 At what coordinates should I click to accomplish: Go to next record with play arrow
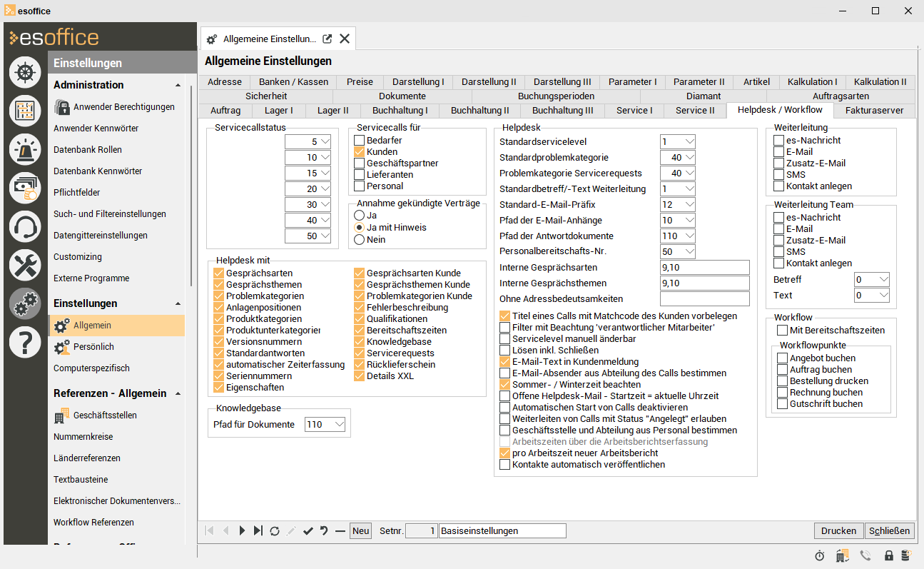[x=242, y=530]
